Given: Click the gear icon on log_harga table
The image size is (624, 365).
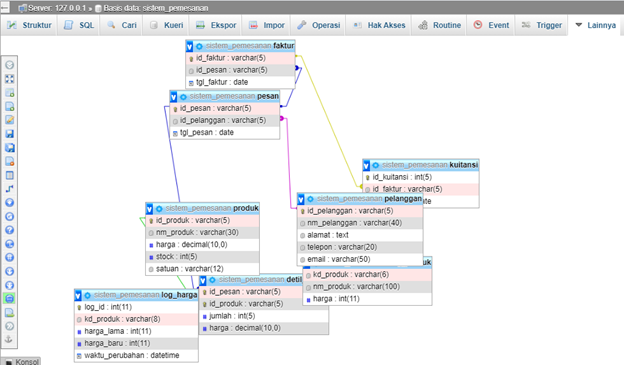Looking at the screenshot, I should (87, 295).
